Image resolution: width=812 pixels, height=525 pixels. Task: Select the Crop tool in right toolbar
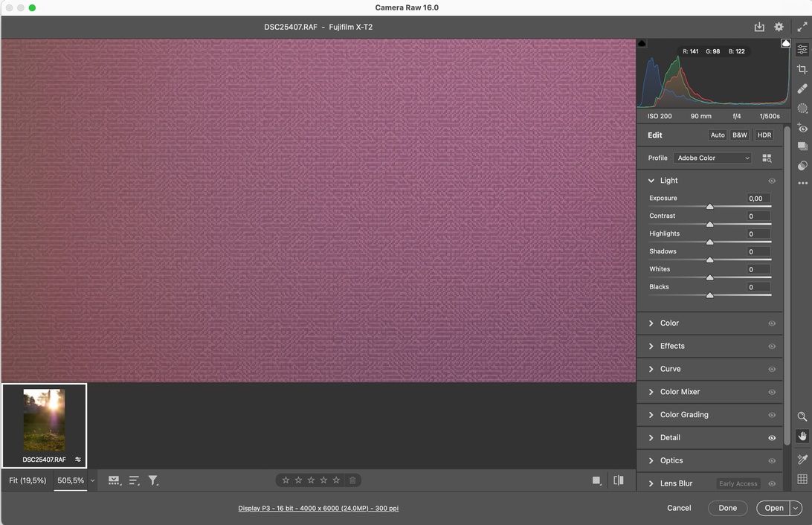pyautogui.click(x=802, y=69)
